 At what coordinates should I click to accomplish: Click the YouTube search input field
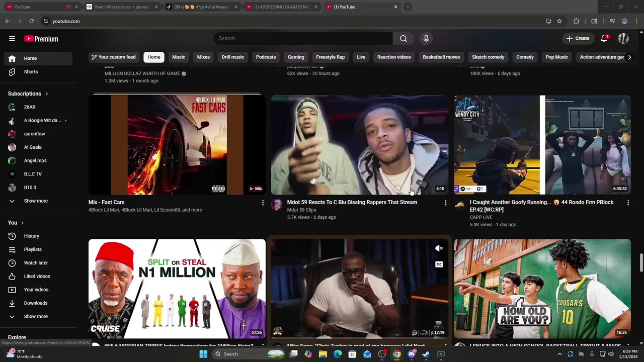tap(303, 39)
